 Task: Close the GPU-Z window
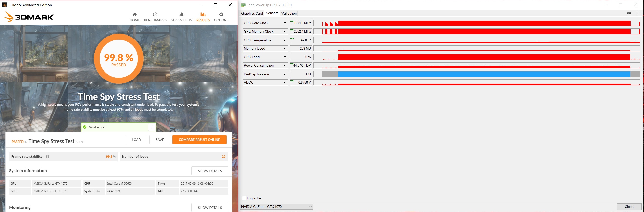(635, 5)
